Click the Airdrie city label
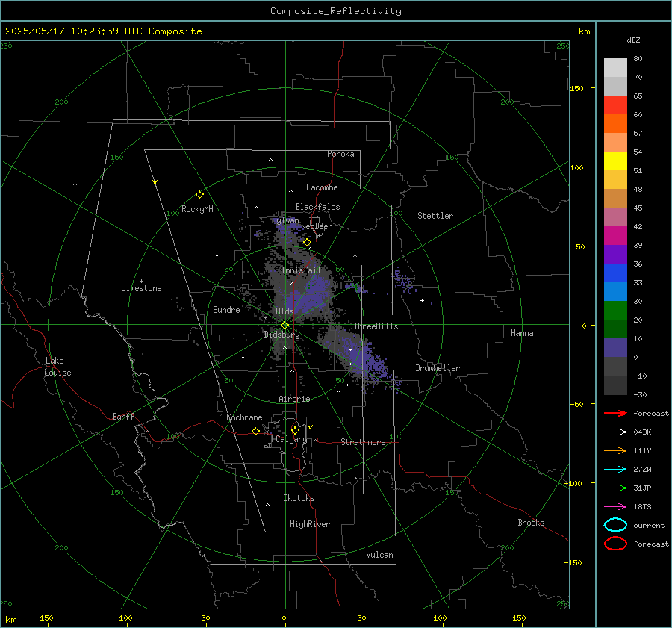The height and width of the screenshot is (628, 672). click(x=294, y=399)
